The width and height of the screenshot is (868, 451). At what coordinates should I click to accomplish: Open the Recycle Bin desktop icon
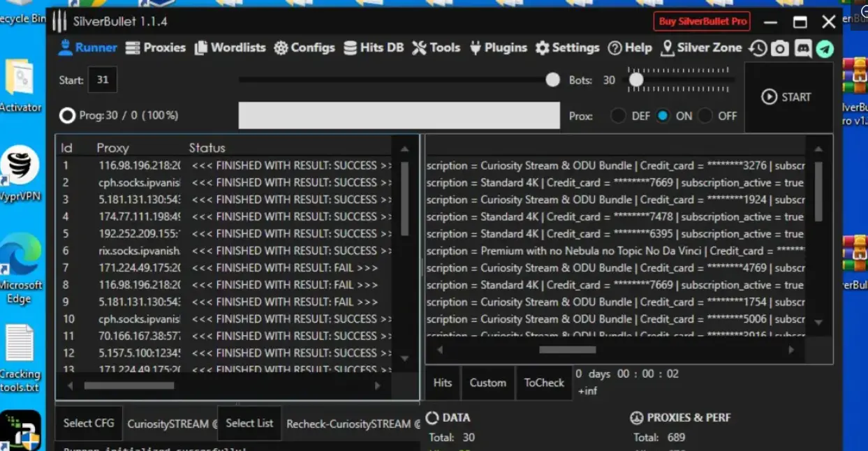click(x=22, y=14)
